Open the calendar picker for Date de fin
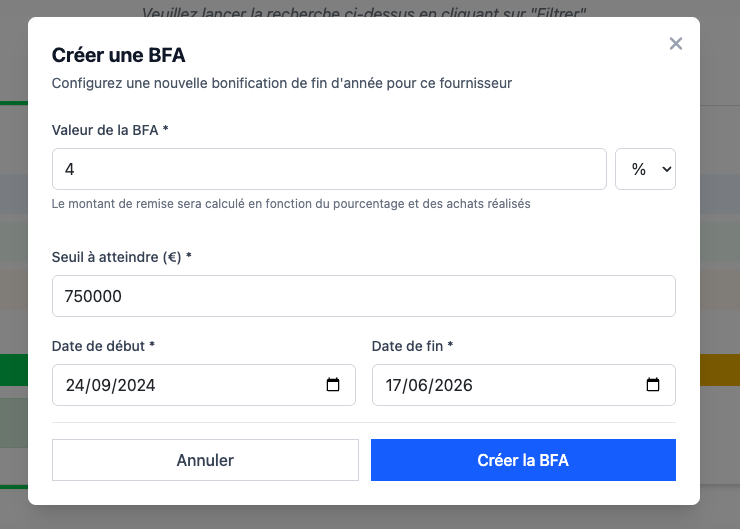The height and width of the screenshot is (529, 740). 653,385
